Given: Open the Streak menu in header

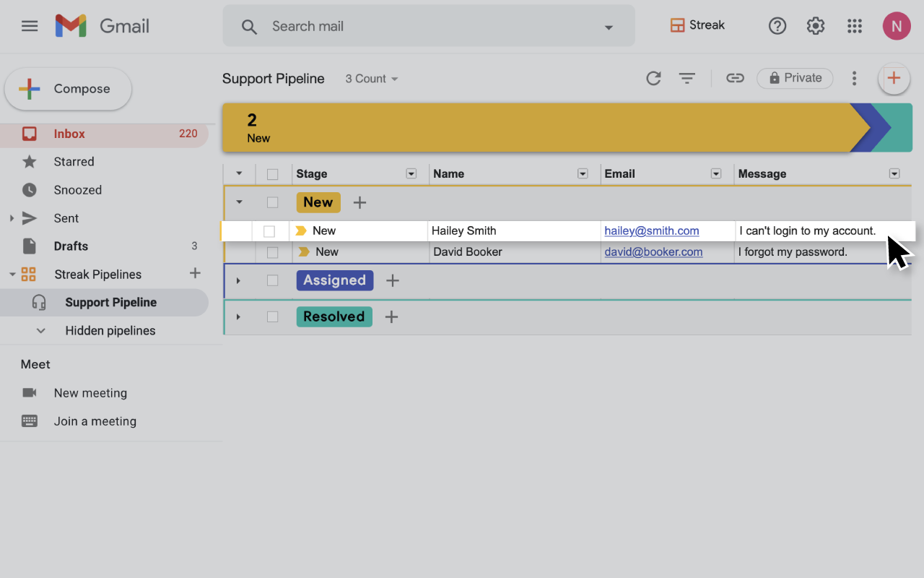Looking at the screenshot, I should pos(697,25).
